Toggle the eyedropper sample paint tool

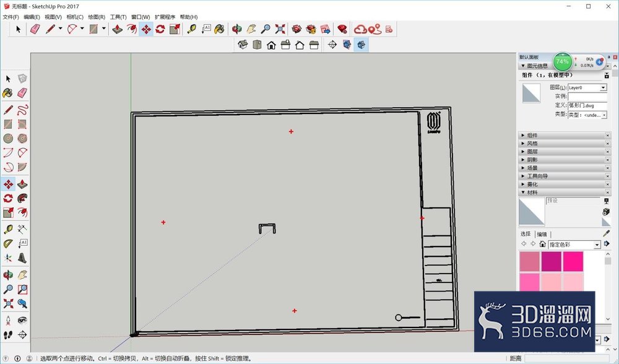[607, 234]
